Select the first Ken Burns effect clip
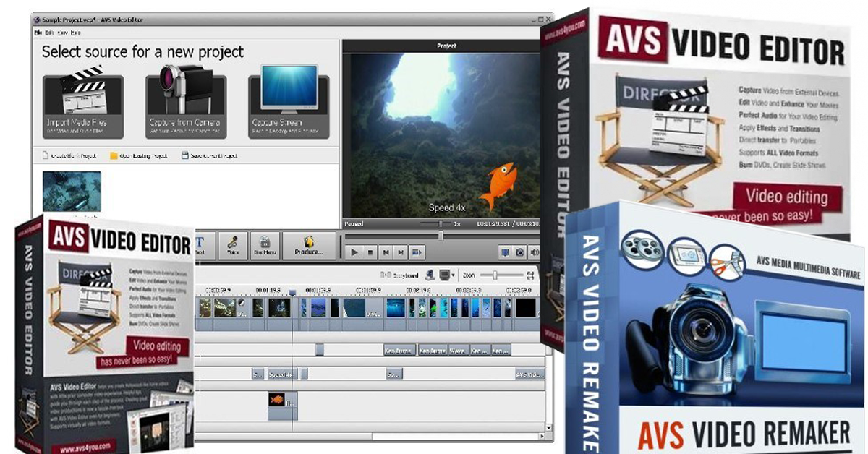Image resolution: width=868 pixels, height=454 pixels. (399, 351)
